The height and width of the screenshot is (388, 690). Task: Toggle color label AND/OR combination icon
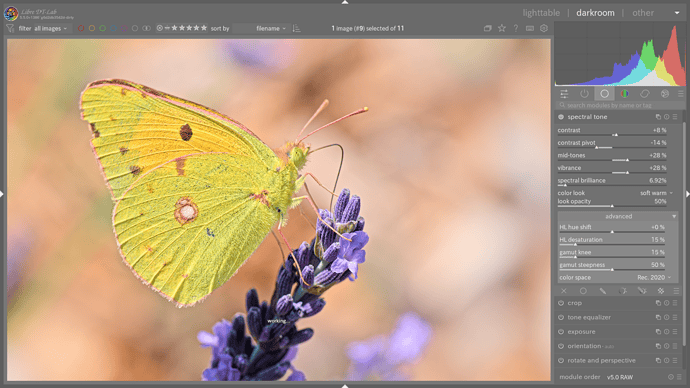(x=147, y=28)
